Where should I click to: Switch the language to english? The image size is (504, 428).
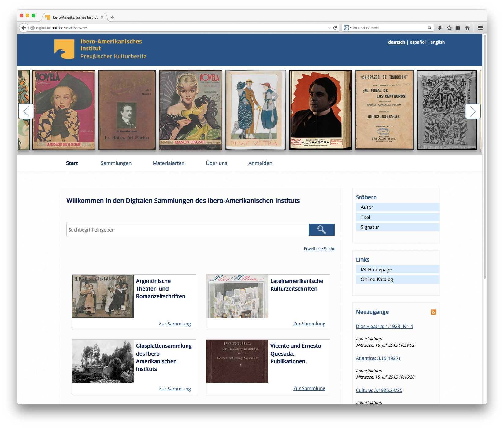click(437, 42)
